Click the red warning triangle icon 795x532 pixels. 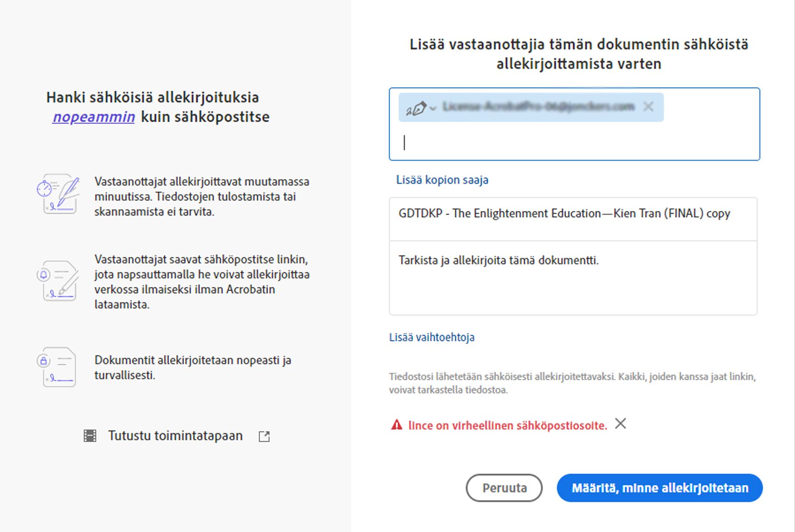[x=397, y=425]
